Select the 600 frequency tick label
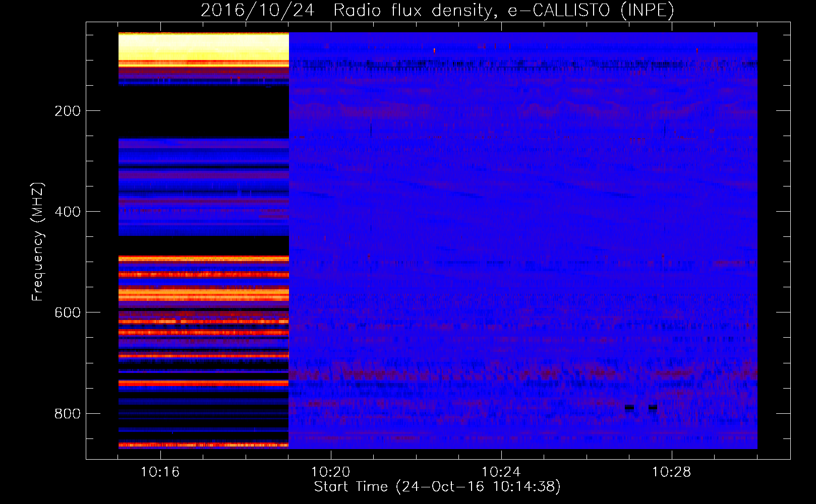This screenshot has width=816, height=504. point(68,312)
